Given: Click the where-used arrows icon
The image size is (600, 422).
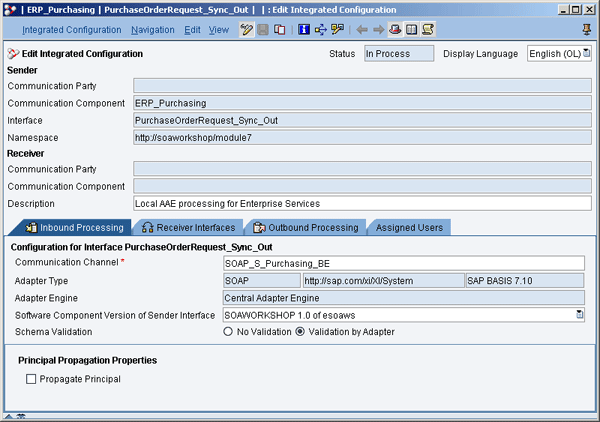Looking at the screenshot, I should 321,30.
